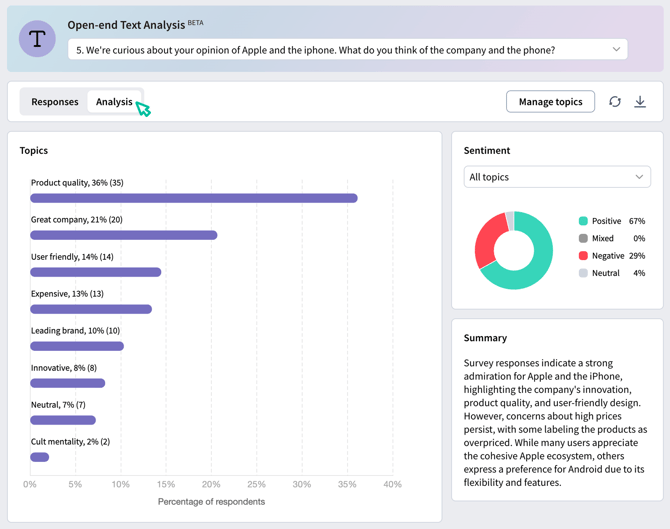
Task: Select the Great company topic bar
Action: (x=124, y=235)
